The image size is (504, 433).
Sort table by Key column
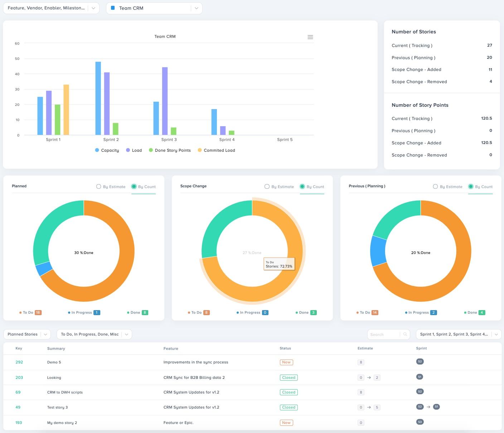point(19,348)
